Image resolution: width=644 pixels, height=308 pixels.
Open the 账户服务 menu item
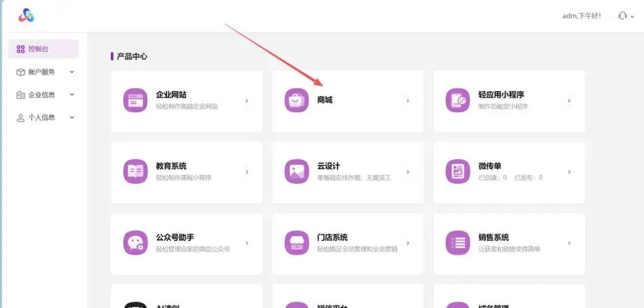click(x=44, y=72)
